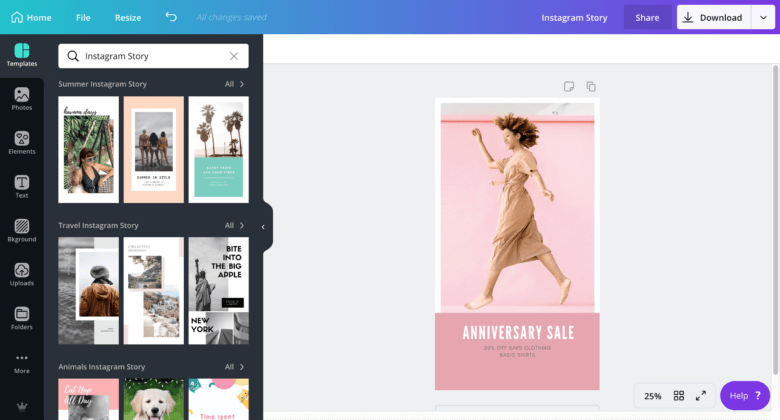The width and height of the screenshot is (780, 420).
Task: Open the grid view icon
Action: click(679, 396)
